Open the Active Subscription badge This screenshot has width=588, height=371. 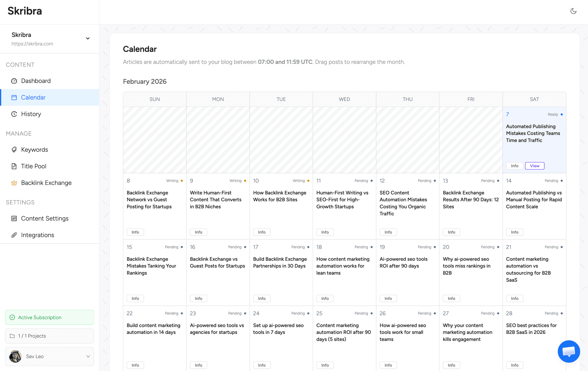click(49, 317)
